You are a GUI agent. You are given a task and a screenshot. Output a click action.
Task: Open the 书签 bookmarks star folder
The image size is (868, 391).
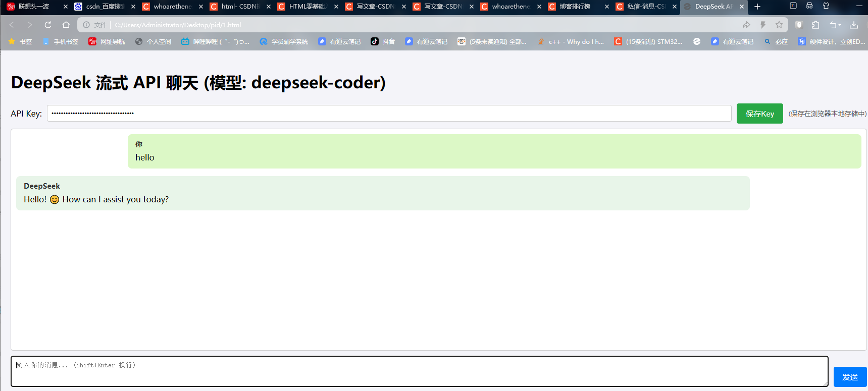(20, 41)
